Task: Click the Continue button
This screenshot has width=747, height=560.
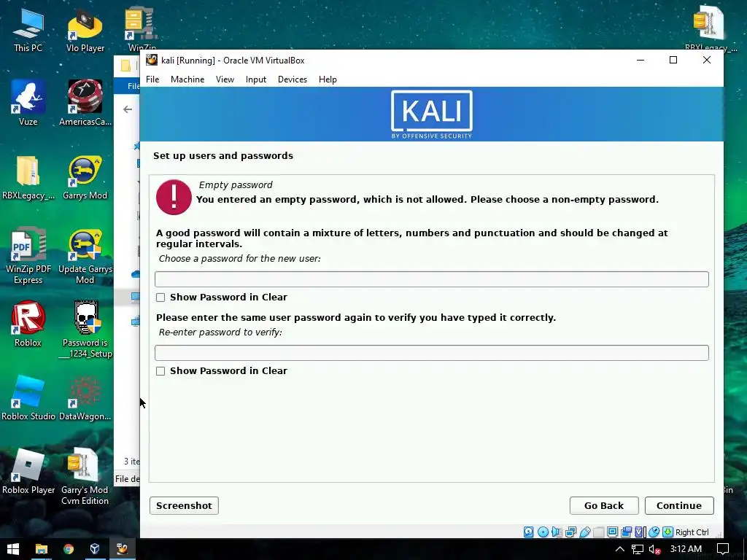Action: (x=679, y=506)
